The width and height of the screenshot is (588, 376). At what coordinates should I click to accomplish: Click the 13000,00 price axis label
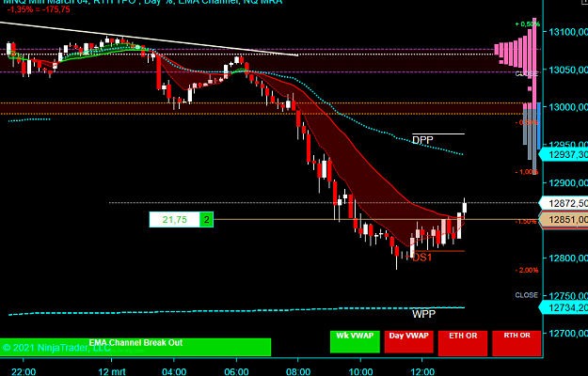[x=568, y=107]
